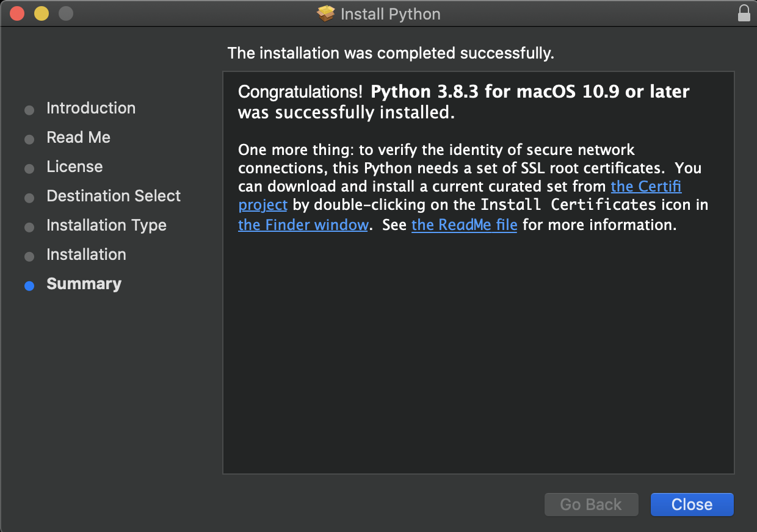Click the gray bullet beside License
This screenshot has height=532, width=757.
[x=29, y=168]
